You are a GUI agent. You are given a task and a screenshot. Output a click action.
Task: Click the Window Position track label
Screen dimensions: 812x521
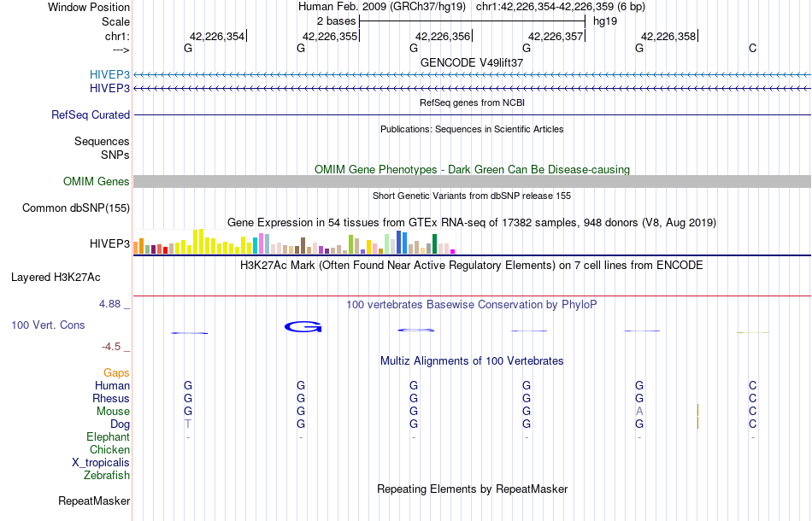tap(89, 7)
